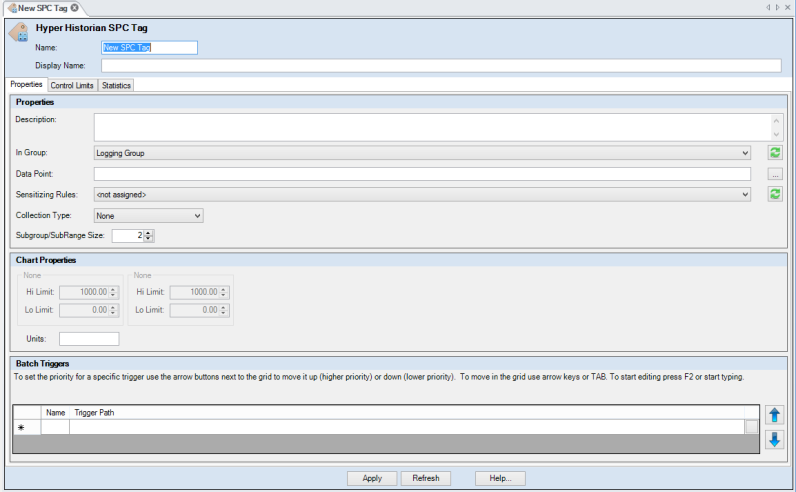The width and height of the screenshot is (796, 492).
Task: Open the Statistics tab
Action: (x=116, y=86)
